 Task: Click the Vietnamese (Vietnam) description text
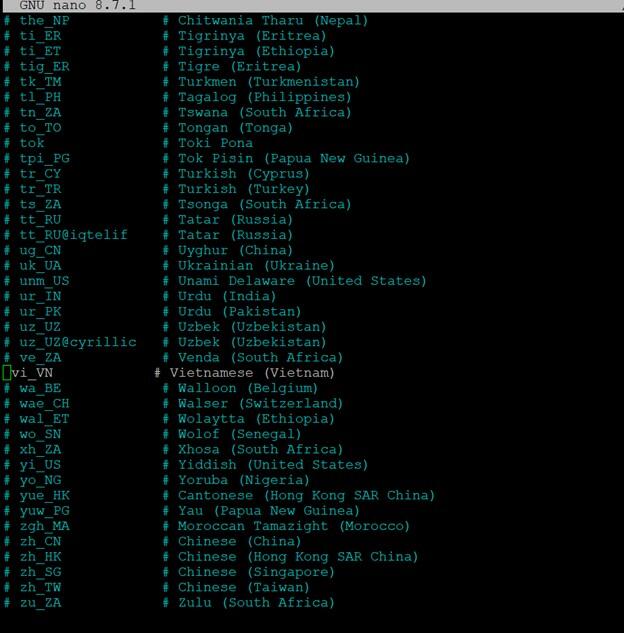[x=252, y=373]
